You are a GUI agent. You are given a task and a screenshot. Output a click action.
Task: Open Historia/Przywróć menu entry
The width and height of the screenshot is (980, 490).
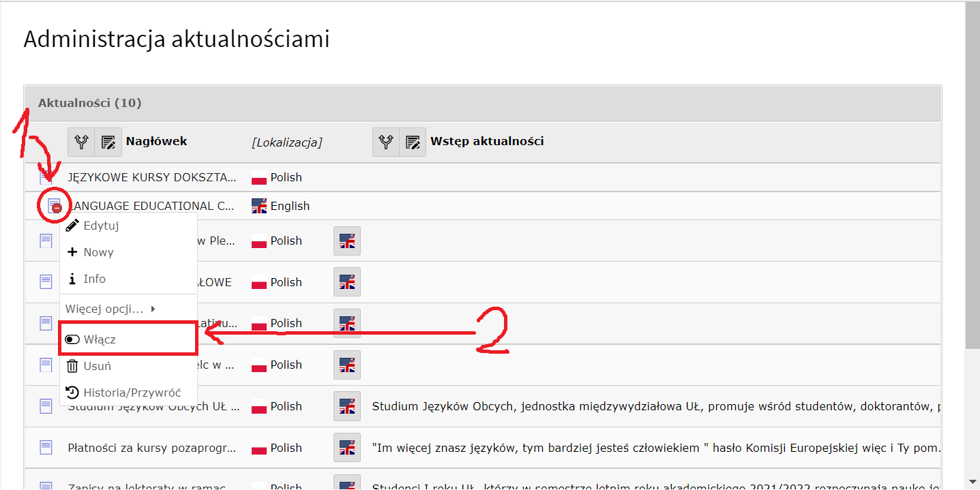(x=132, y=393)
